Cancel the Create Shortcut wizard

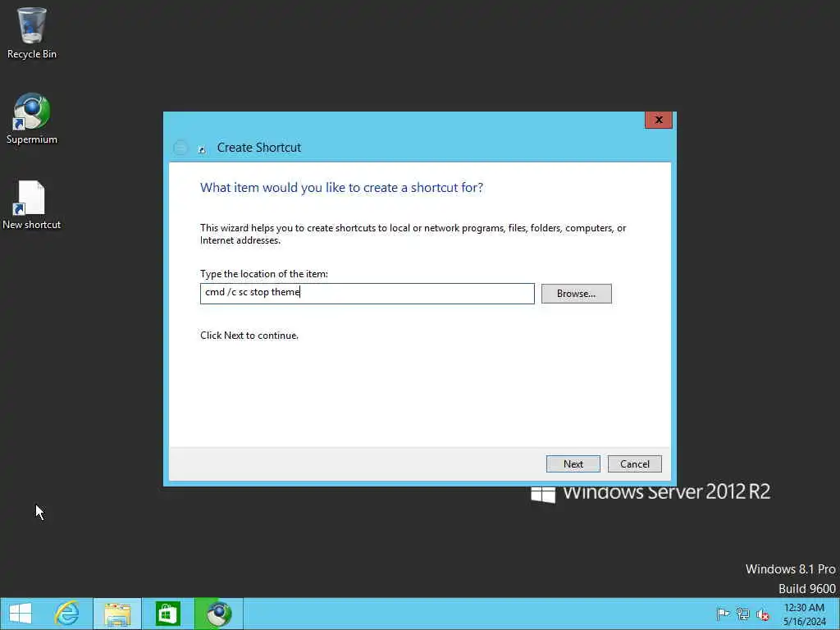point(634,464)
